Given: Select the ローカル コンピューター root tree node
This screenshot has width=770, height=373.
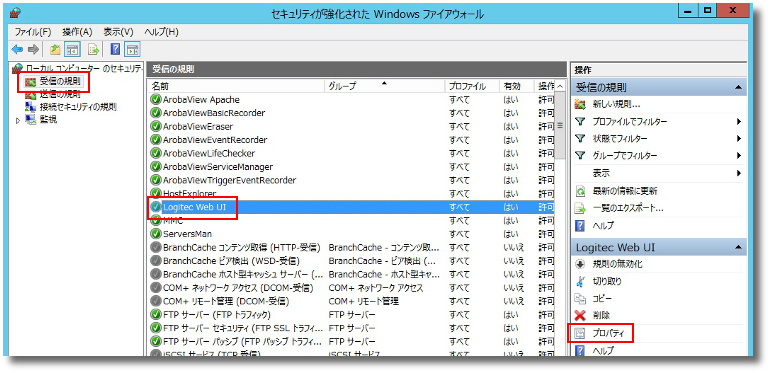Looking at the screenshot, I should click(84, 68).
